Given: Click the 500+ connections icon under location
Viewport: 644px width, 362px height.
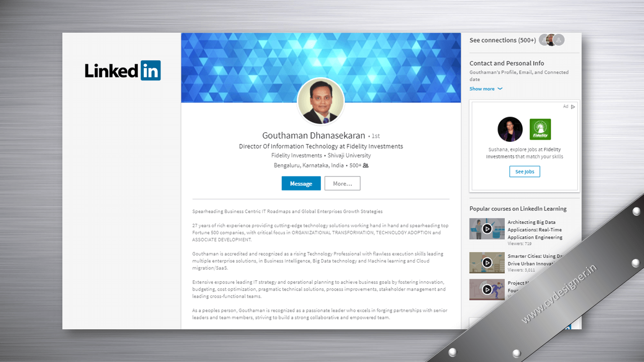Looking at the screenshot, I should [x=366, y=165].
